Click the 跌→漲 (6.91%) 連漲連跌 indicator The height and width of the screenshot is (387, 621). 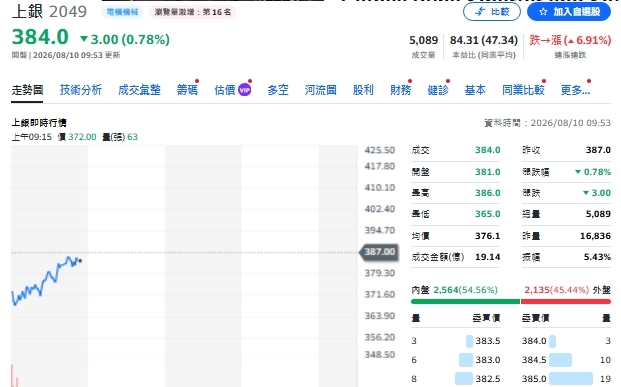click(x=570, y=40)
